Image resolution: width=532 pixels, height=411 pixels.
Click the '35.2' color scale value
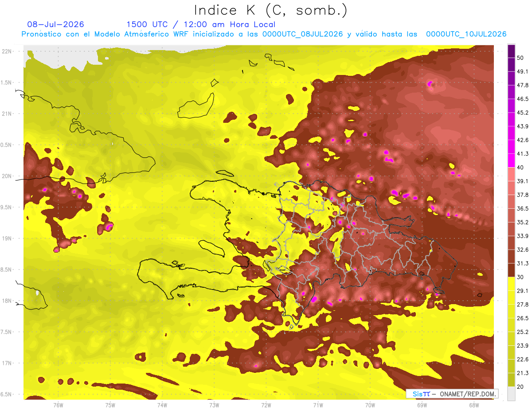(x=522, y=222)
